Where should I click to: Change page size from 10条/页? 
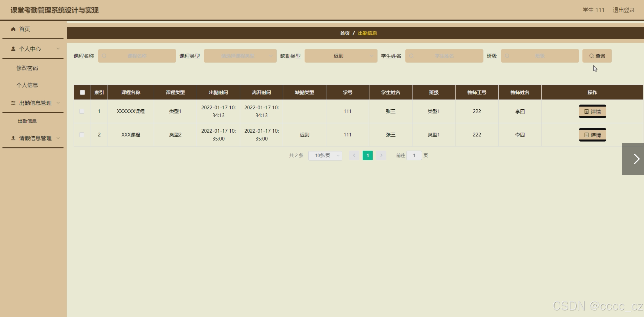point(325,156)
